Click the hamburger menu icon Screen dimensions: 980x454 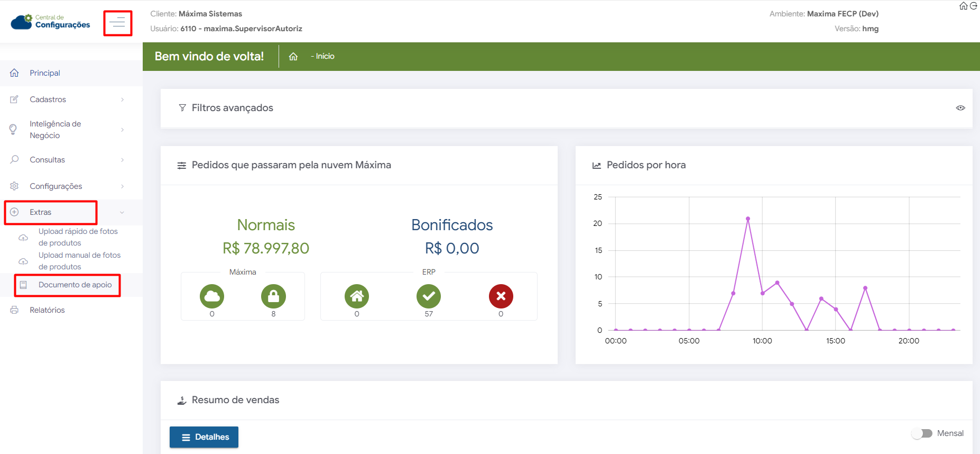[x=117, y=23]
